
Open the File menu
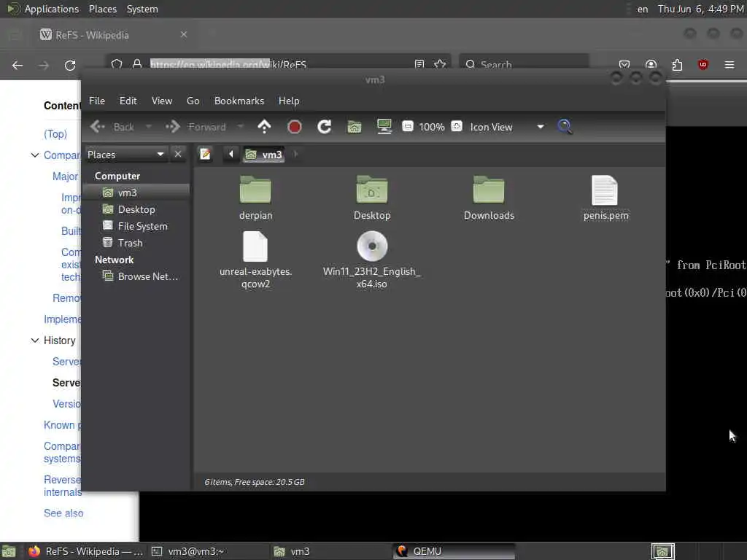pyautogui.click(x=97, y=101)
